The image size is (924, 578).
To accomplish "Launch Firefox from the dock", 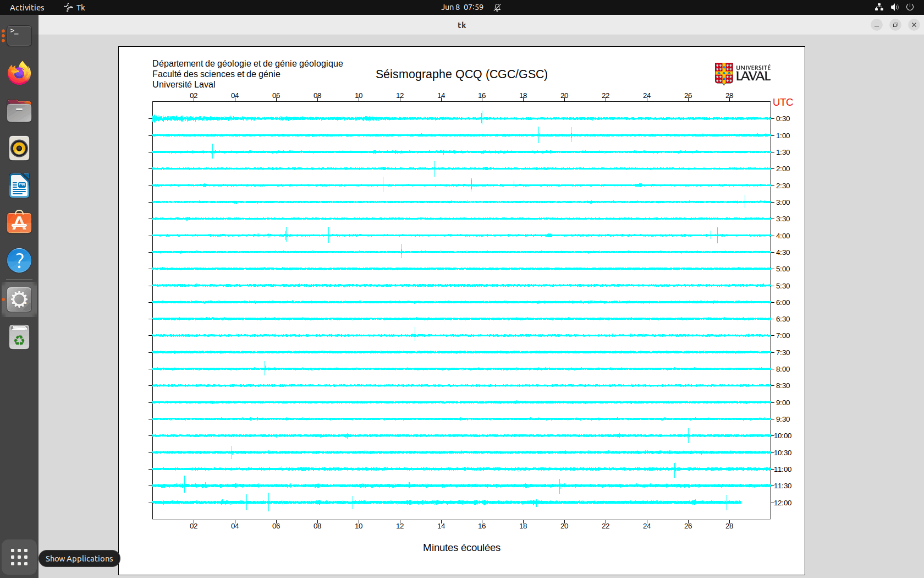I will coord(19,73).
